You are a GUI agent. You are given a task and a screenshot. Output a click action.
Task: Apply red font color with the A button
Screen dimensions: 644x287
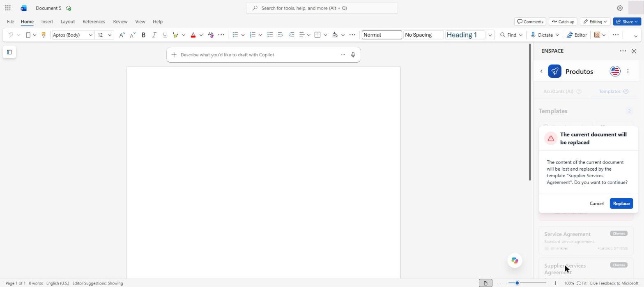pyautogui.click(x=193, y=35)
